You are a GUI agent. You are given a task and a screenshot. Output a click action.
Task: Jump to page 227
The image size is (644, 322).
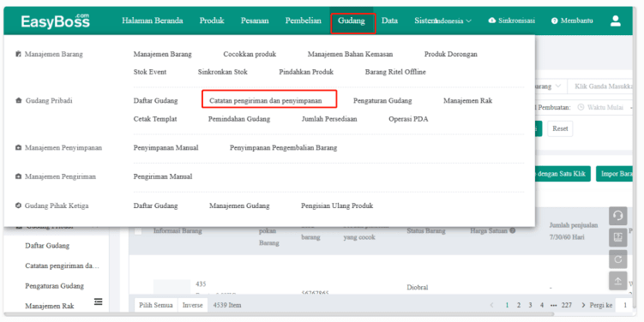click(x=567, y=305)
